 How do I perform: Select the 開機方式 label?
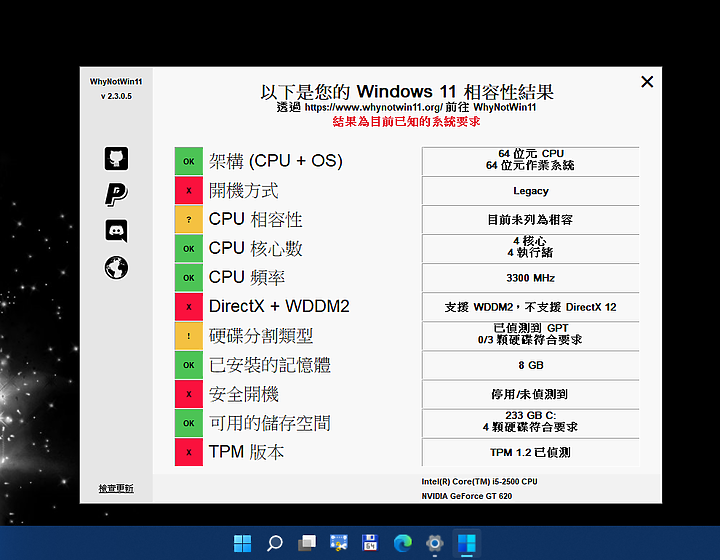click(x=243, y=190)
